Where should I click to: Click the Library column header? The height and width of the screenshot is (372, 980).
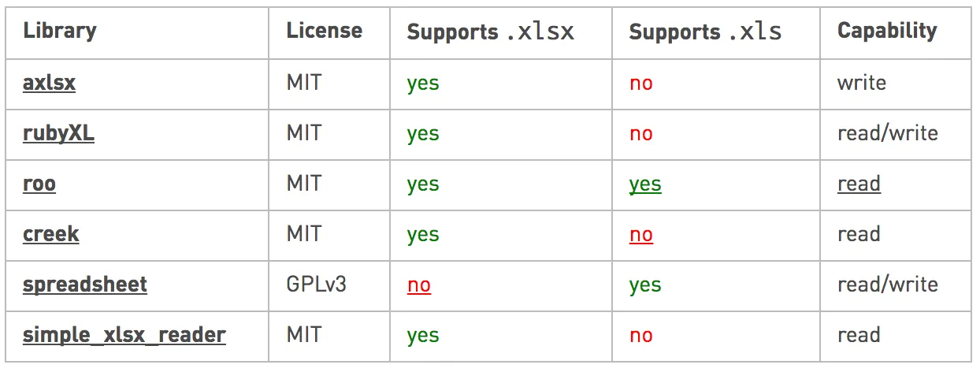[x=60, y=32]
